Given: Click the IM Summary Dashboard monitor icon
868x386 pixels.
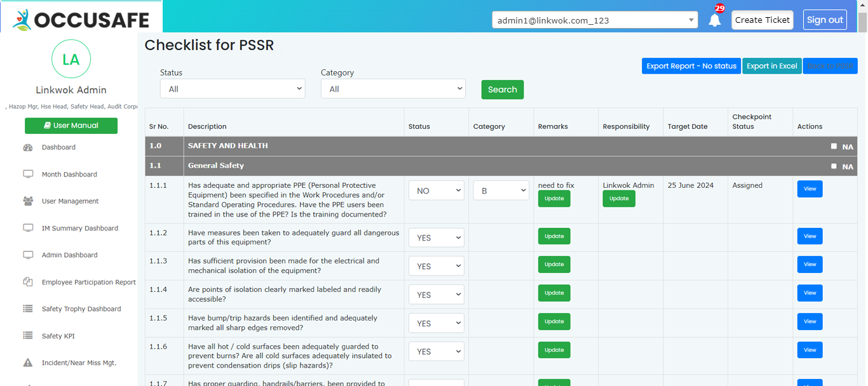Looking at the screenshot, I should 28,228.
